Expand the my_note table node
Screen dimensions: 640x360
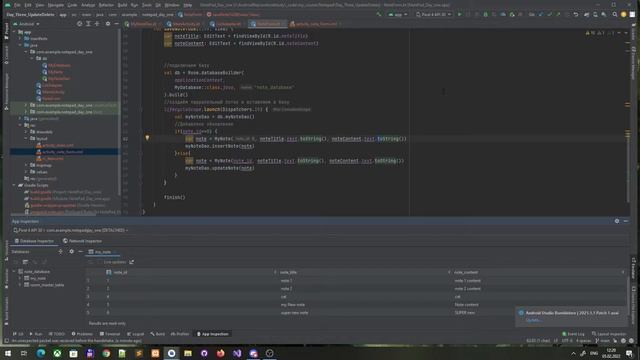(x=20, y=278)
